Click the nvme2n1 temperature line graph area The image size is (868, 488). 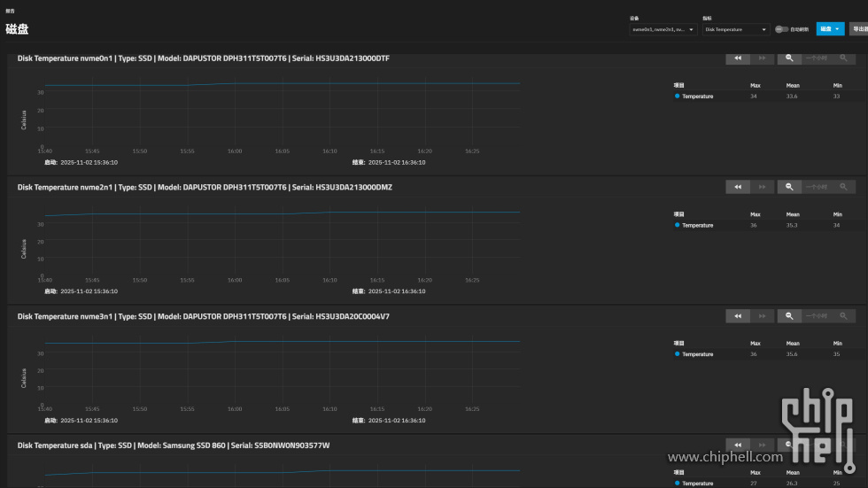click(x=282, y=213)
